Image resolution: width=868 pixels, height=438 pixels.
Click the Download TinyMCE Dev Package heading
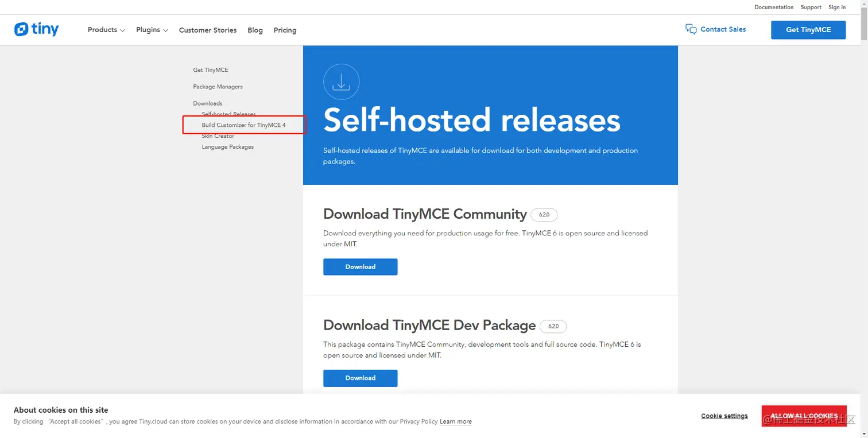[x=429, y=325]
